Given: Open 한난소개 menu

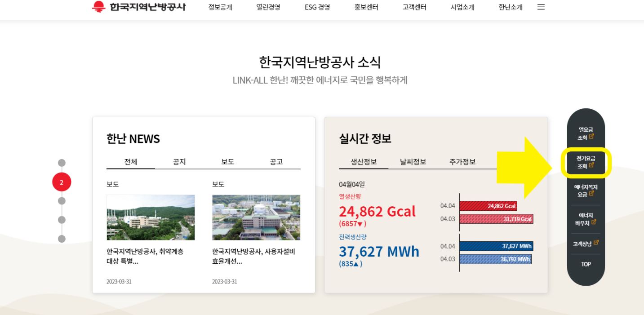Looking at the screenshot, I should coord(511,7).
